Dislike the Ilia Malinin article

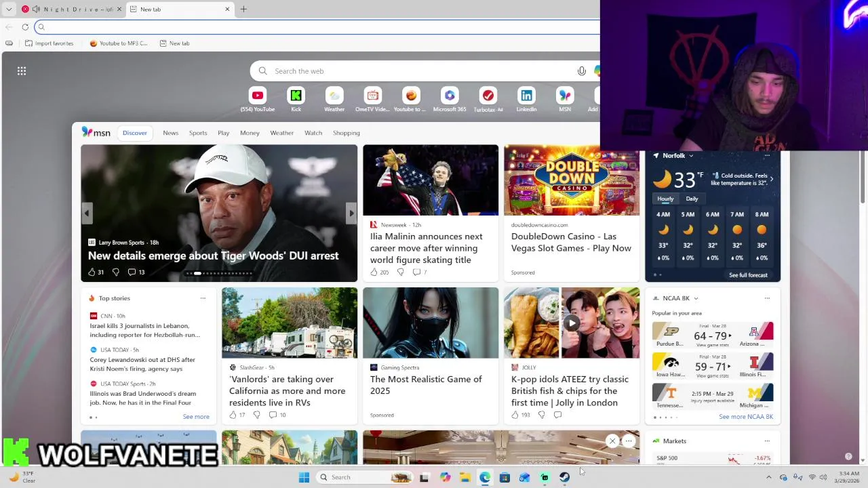[x=400, y=272]
